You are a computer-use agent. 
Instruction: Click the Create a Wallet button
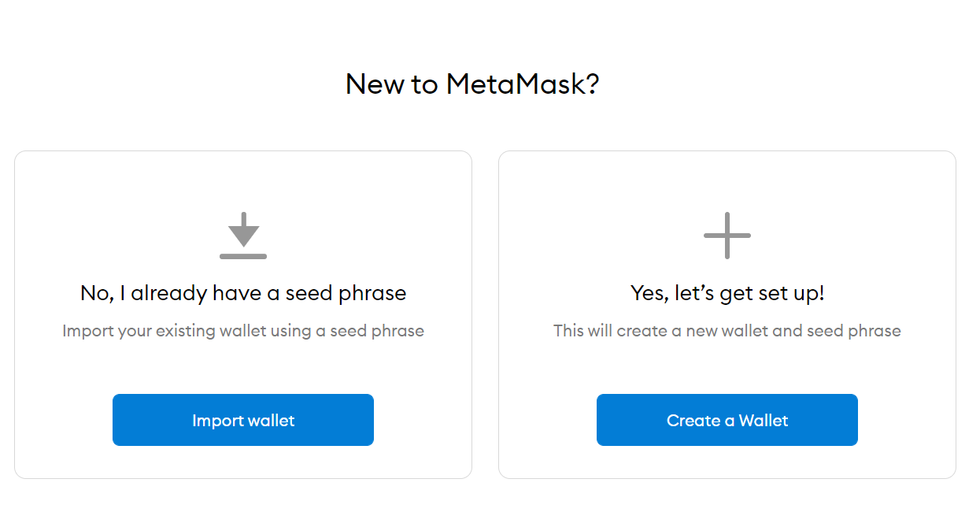727,420
